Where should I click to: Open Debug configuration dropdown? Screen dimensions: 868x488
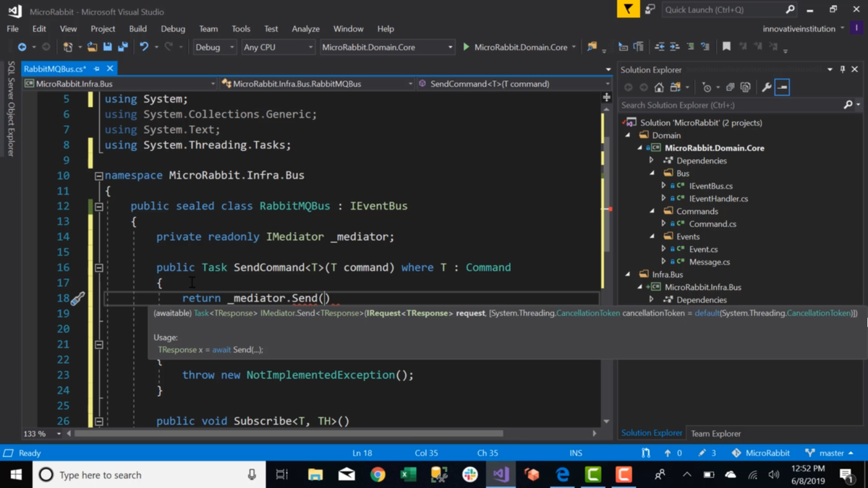pos(215,47)
